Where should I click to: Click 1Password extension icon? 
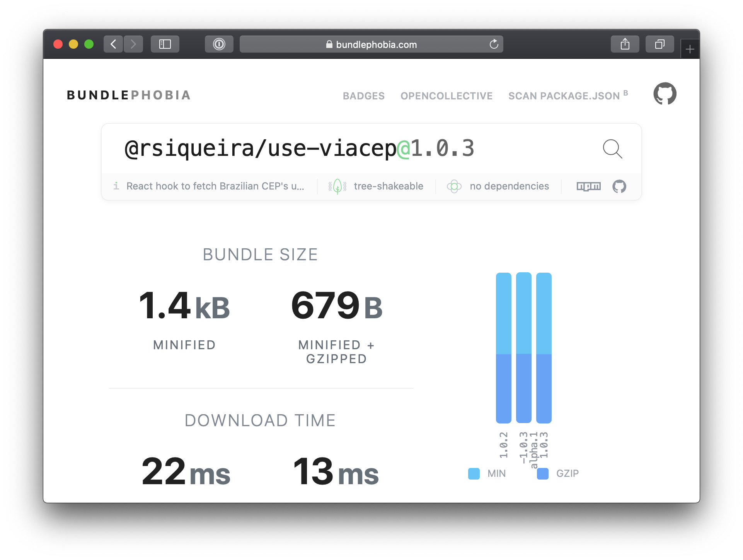coord(219,44)
